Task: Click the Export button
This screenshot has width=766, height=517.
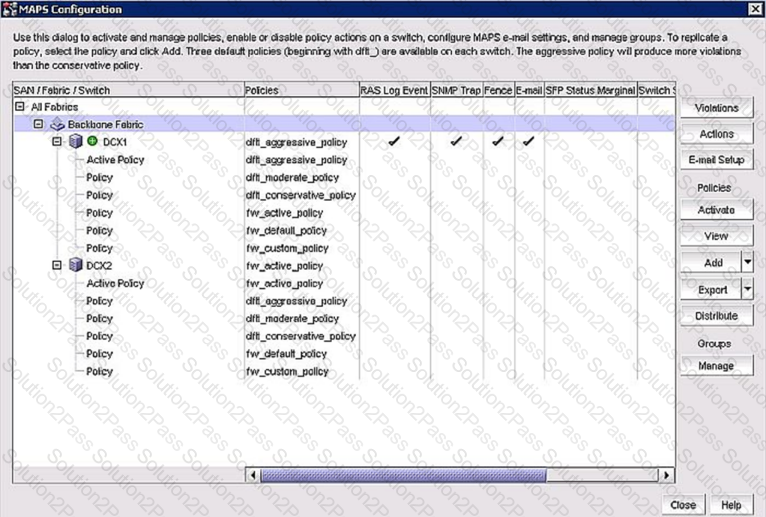Action: coord(712,289)
